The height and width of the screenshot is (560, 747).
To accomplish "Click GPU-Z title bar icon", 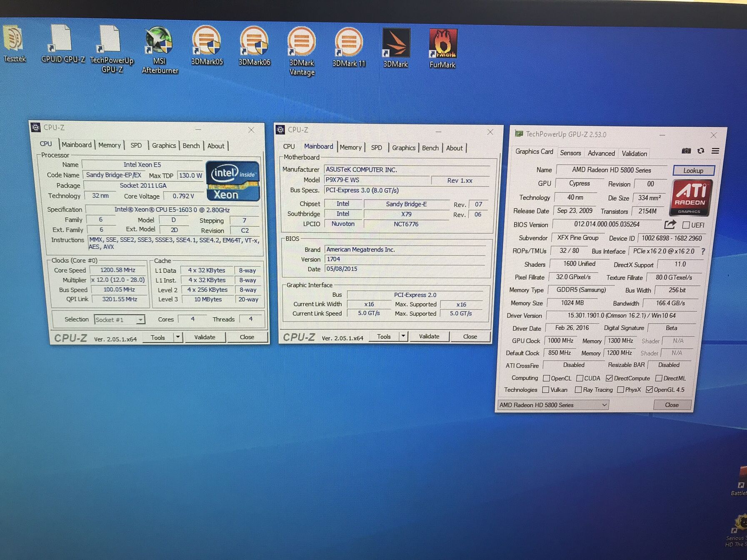I will click(519, 134).
